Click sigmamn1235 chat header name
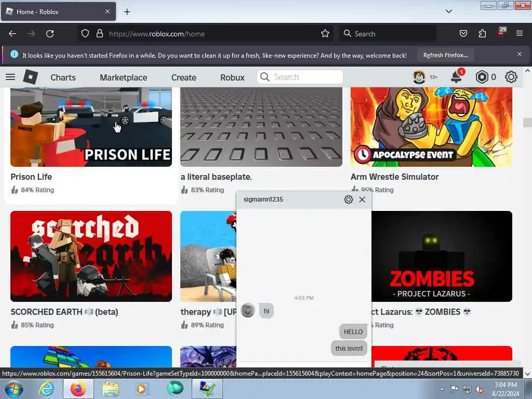Viewport: 532px width, 399px height. coord(263,199)
